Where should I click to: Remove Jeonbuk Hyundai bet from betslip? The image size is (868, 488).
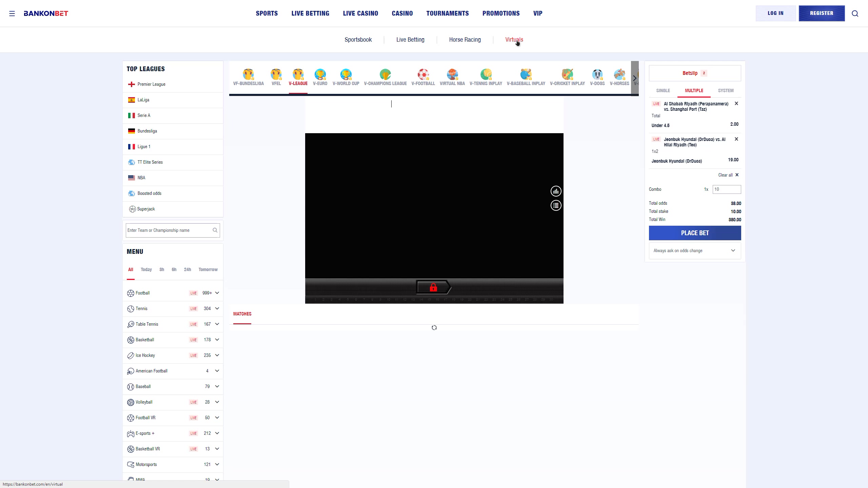[x=736, y=139]
